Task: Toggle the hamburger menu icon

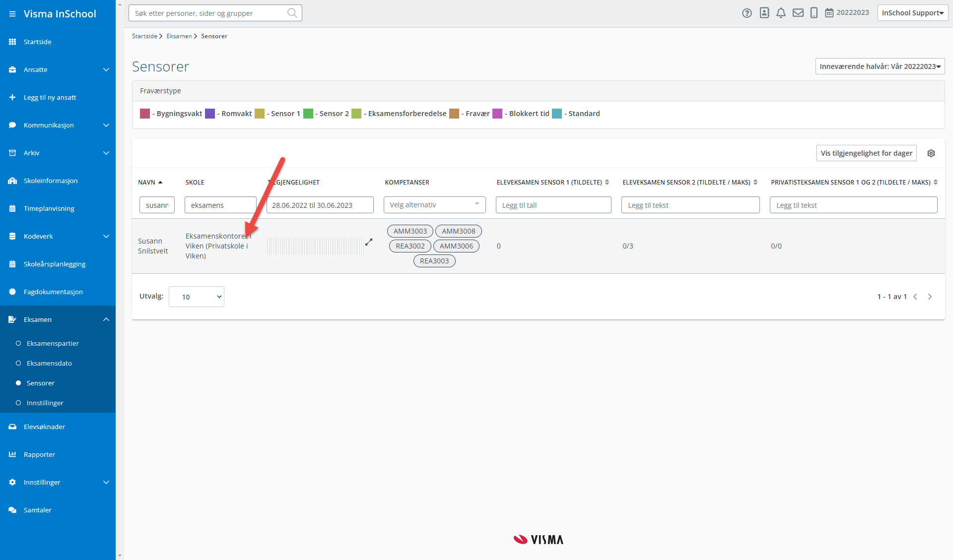Action: [12, 14]
